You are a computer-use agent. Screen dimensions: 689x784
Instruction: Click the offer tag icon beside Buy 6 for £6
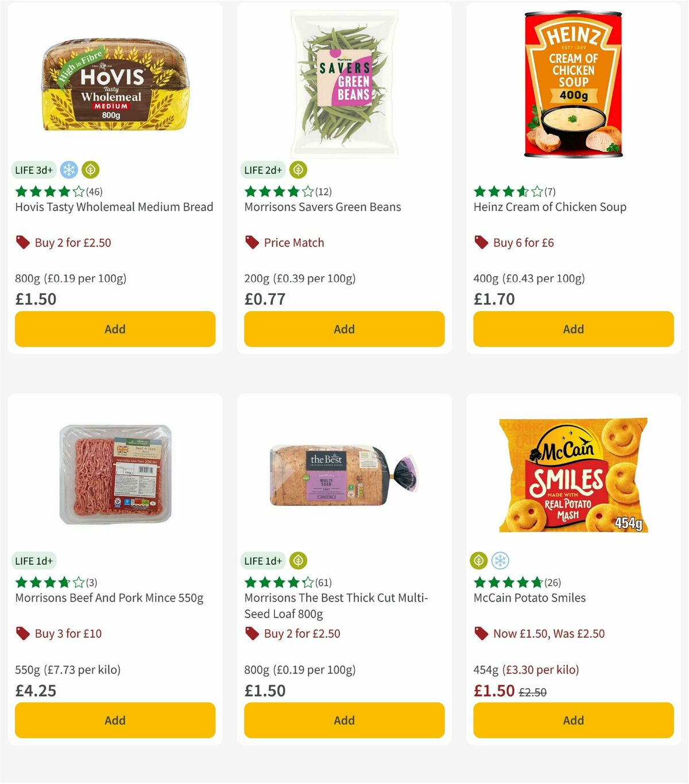481,242
